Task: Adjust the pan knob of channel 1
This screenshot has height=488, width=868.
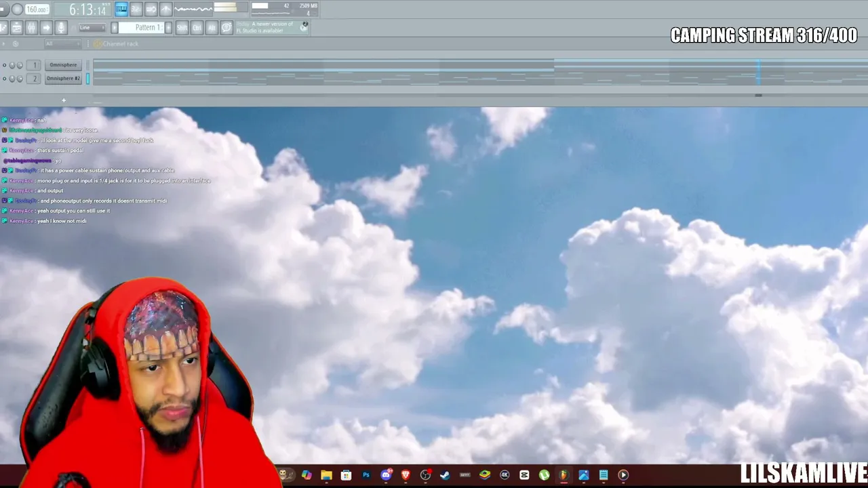Action: click(12, 65)
